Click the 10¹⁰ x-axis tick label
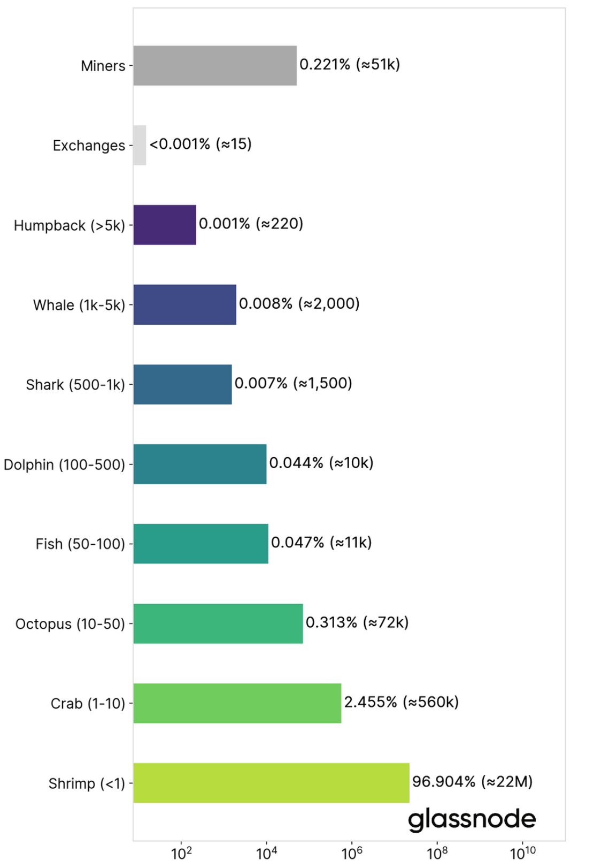The width and height of the screenshot is (601, 868). coord(522,853)
